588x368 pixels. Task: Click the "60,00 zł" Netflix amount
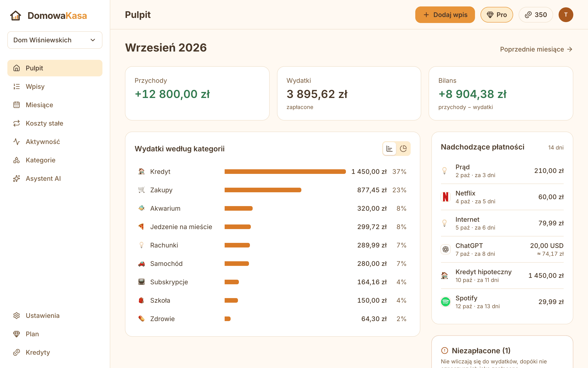[551, 197]
